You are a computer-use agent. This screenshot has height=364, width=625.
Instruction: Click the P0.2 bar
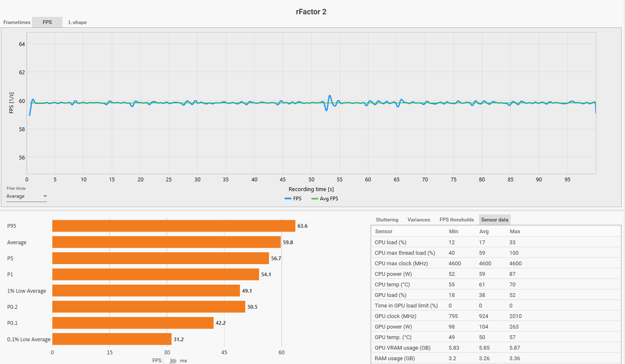tap(149, 307)
